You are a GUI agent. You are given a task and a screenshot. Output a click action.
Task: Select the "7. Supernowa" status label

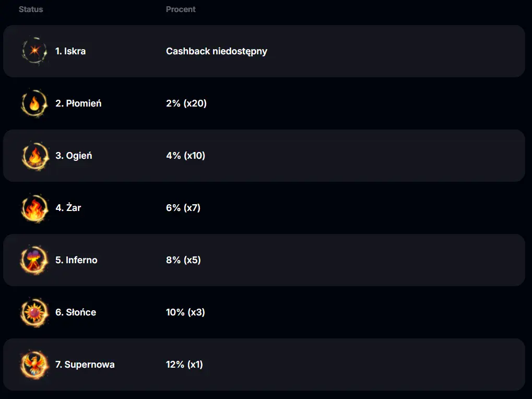(x=85, y=365)
